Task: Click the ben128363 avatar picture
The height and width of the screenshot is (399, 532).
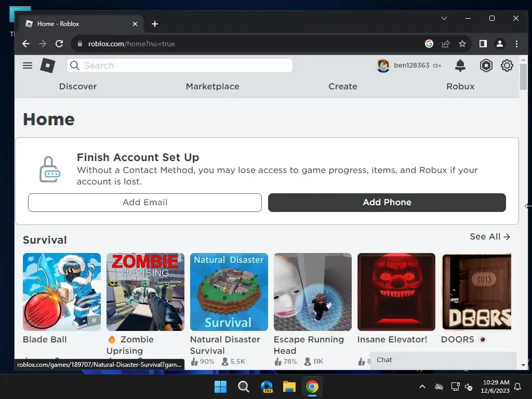Action: click(383, 65)
